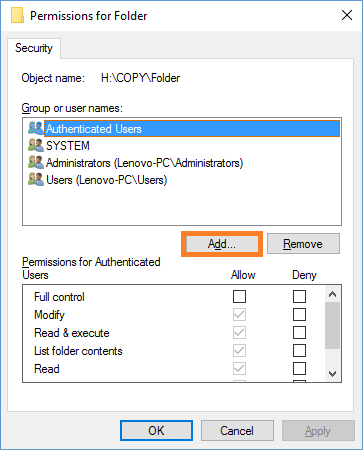
Task: Click the permissions list scroll-down arrow
Action: pos(332,374)
